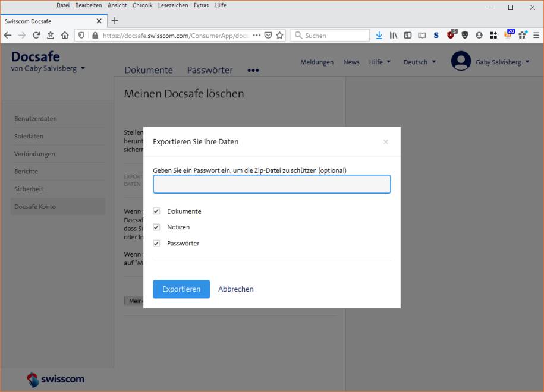Close the Swisscom Docsafe tab
The width and height of the screenshot is (544, 392).
[x=99, y=21]
